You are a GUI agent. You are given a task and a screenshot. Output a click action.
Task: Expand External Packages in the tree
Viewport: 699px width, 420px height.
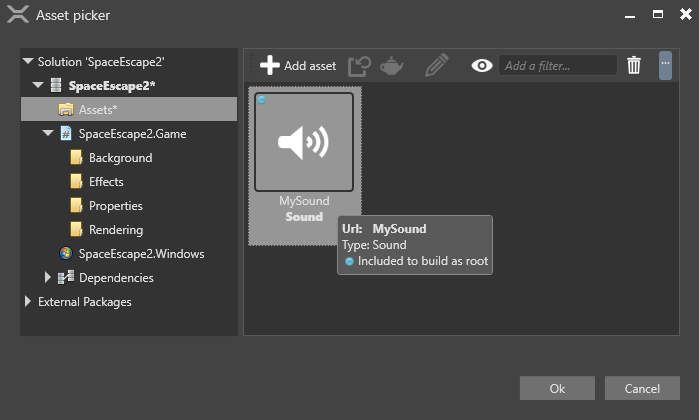point(28,302)
